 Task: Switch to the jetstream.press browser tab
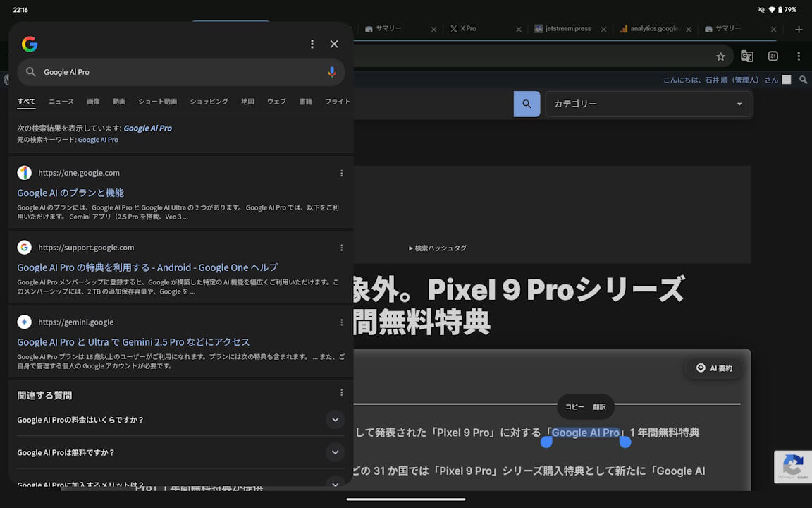pos(565,29)
